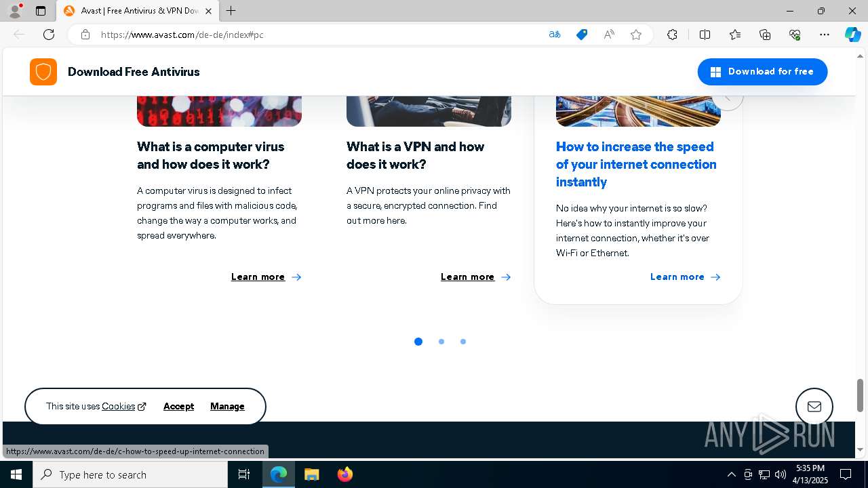Open Task View on taskbar
This screenshot has height=488, width=868.
click(244, 474)
